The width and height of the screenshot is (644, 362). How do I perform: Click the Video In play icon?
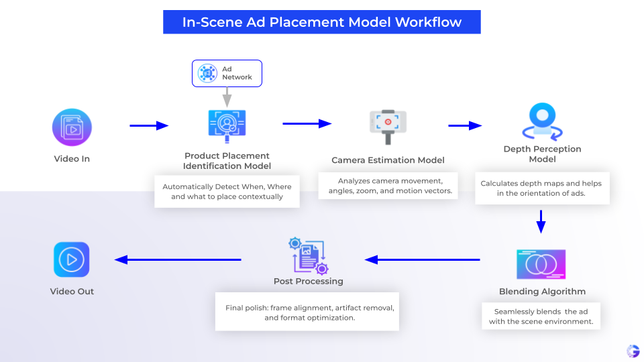tap(72, 127)
